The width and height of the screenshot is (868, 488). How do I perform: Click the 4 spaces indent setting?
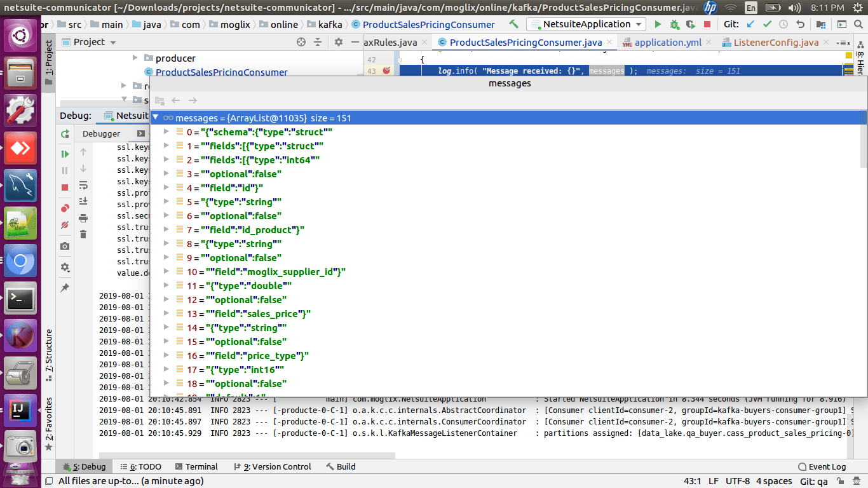tap(774, 481)
